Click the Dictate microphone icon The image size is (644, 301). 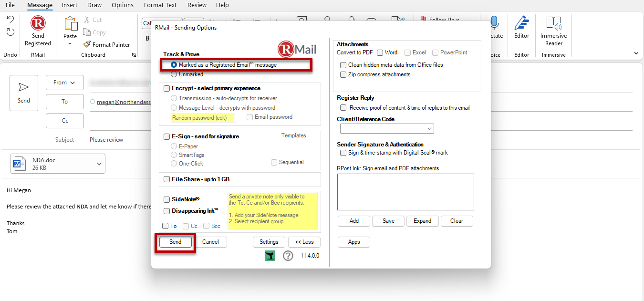click(x=494, y=23)
